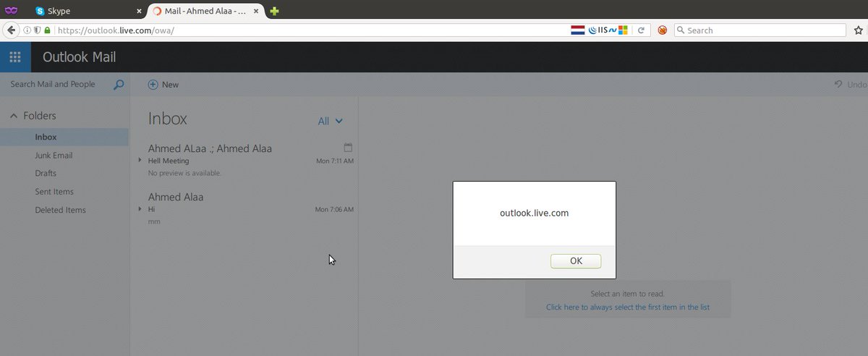Click the tracking protection shield icon
The height and width of the screenshot is (356, 868).
(37, 30)
